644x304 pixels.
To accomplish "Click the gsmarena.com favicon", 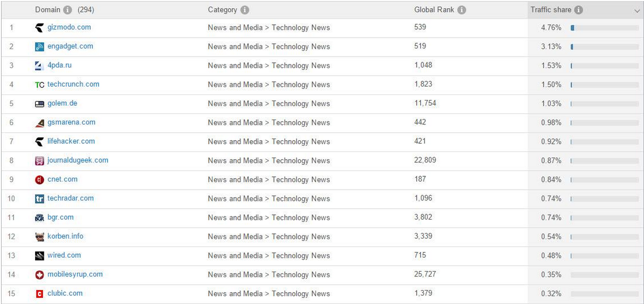I will coord(40,123).
